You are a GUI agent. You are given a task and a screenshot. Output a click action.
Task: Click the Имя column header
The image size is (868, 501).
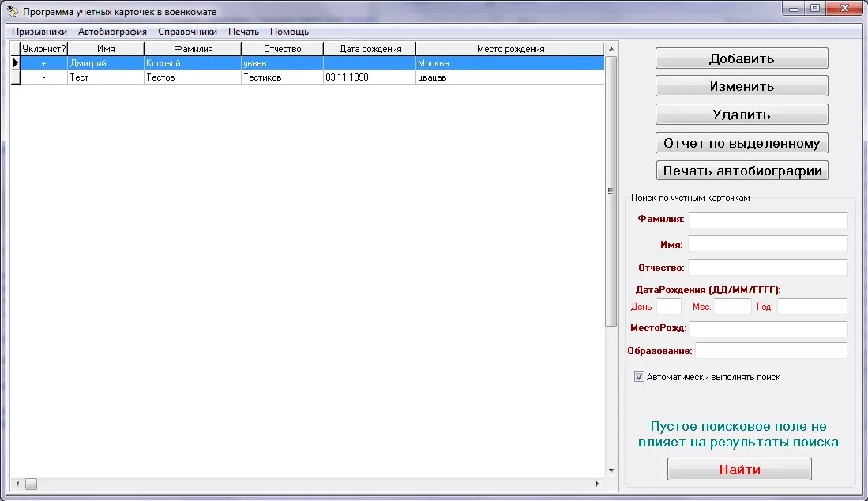[106, 49]
